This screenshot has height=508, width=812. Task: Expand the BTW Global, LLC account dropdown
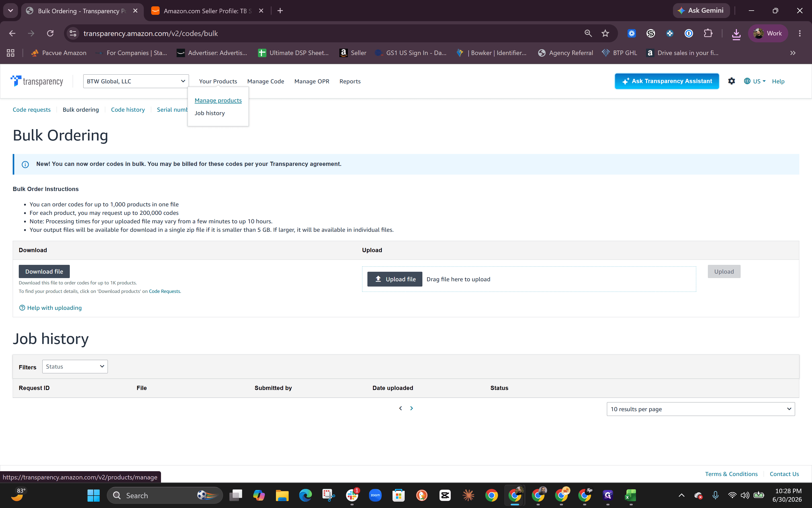136,81
